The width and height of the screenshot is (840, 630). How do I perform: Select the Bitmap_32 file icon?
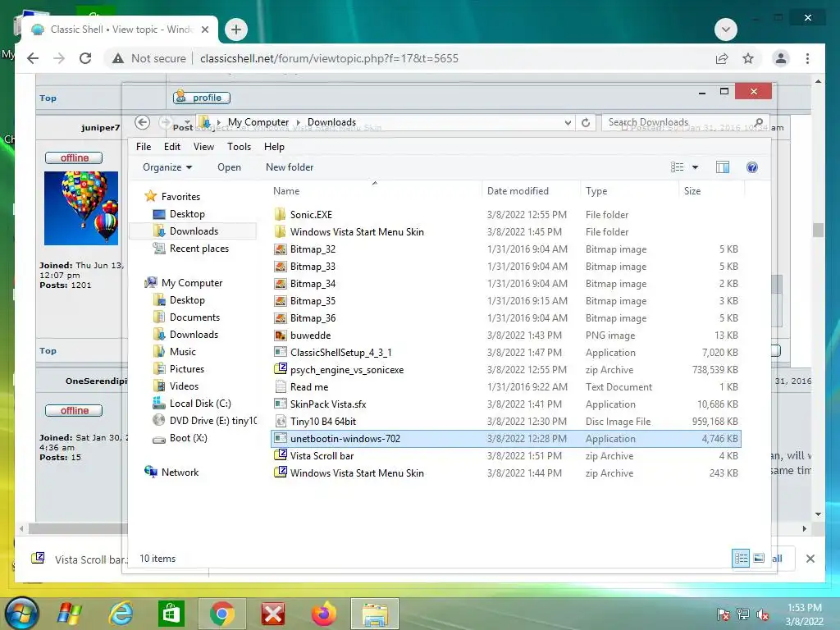(x=281, y=249)
